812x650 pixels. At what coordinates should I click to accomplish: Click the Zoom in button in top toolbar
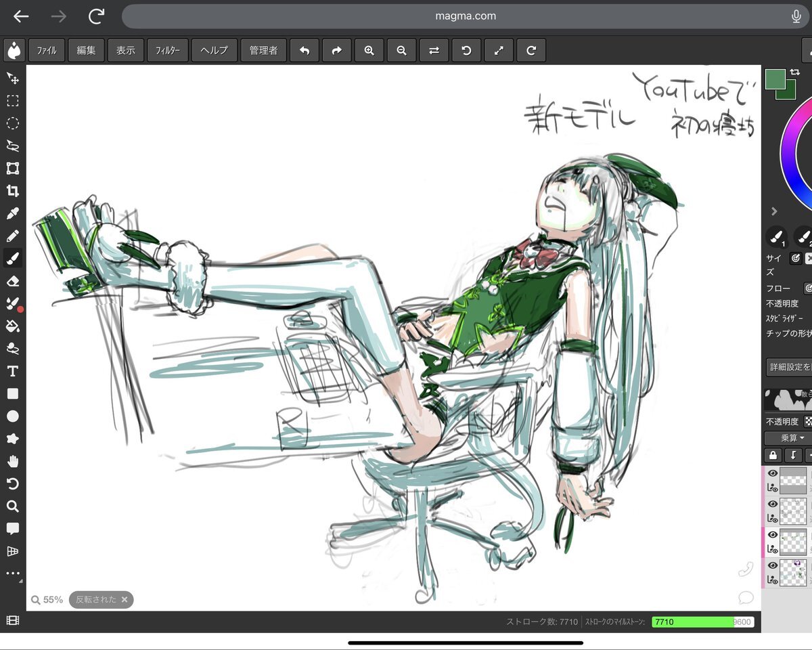point(369,50)
